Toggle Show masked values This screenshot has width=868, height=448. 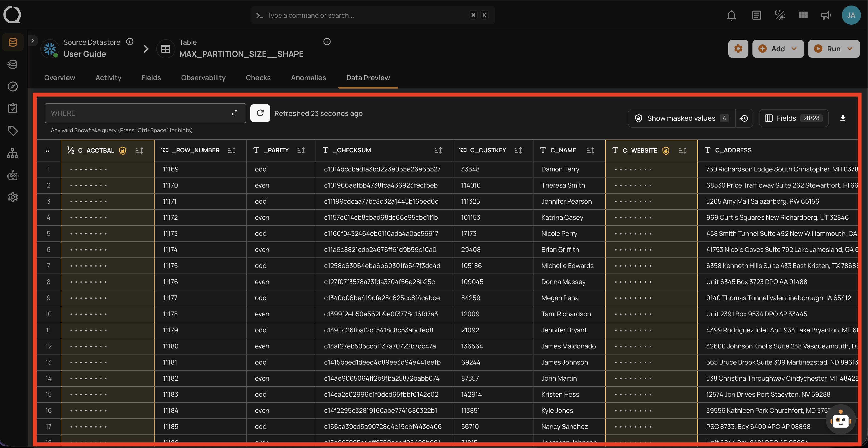tap(681, 118)
